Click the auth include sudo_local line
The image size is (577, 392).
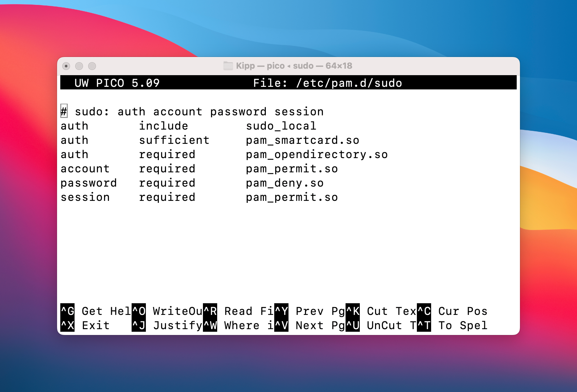(x=188, y=126)
